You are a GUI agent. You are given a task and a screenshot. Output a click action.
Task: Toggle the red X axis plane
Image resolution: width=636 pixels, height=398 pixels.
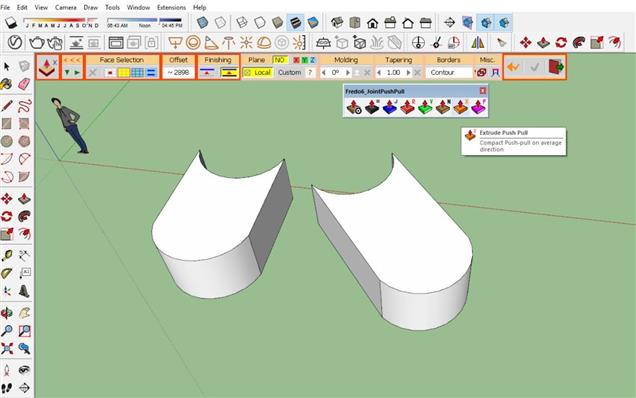click(x=296, y=60)
